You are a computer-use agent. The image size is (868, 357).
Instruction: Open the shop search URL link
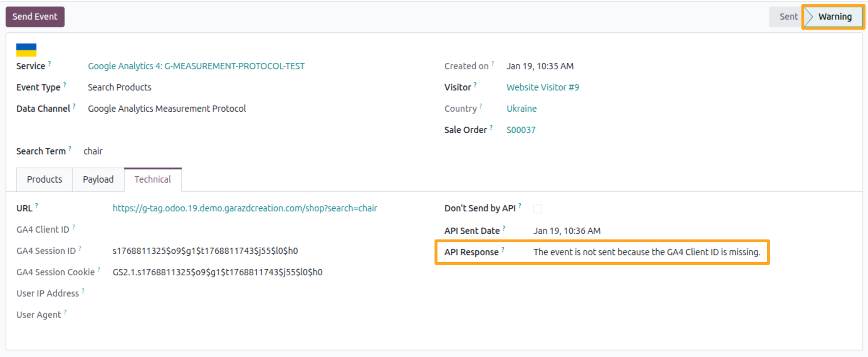pyautogui.click(x=245, y=208)
